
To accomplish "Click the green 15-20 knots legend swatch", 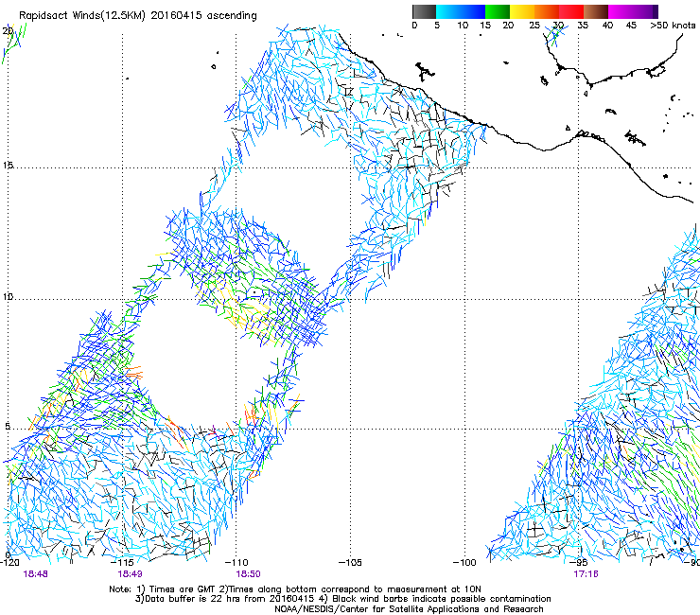I will pos(498,11).
